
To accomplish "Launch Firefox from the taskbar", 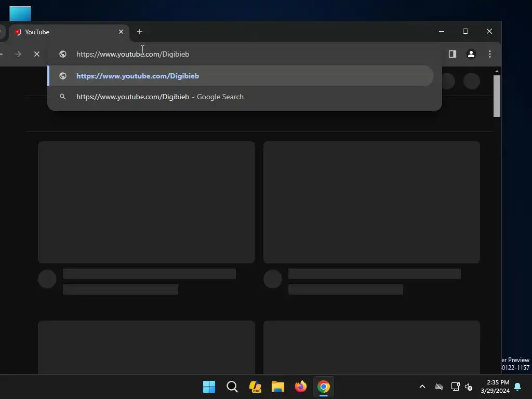I will (301, 387).
